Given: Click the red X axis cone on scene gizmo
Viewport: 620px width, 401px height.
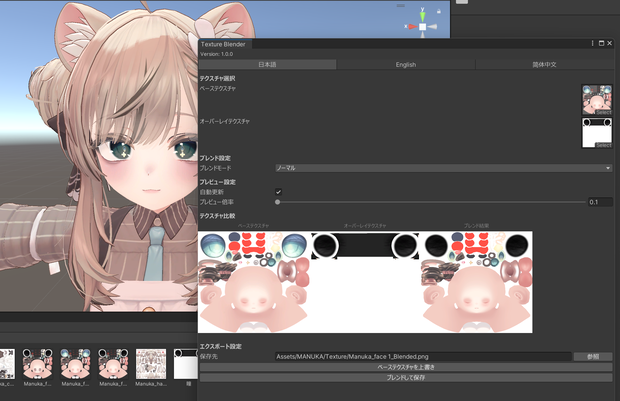Looking at the screenshot, I should pyautogui.click(x=413, y=26).
